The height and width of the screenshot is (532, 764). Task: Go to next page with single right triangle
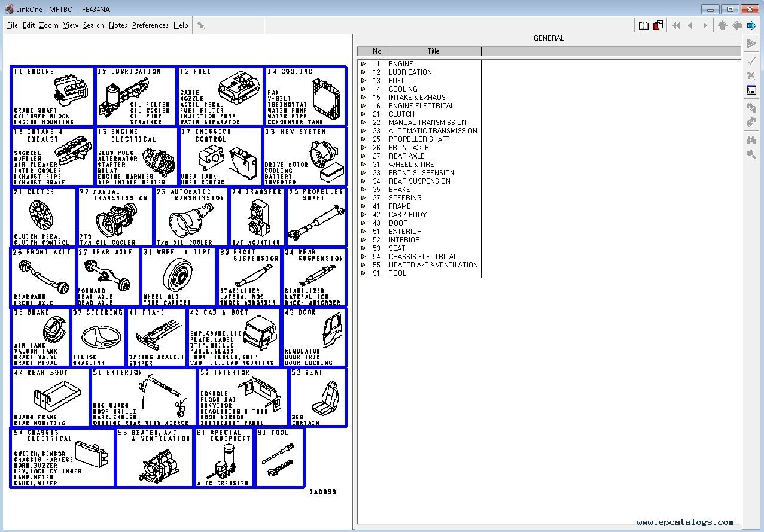tap(705, 25)
